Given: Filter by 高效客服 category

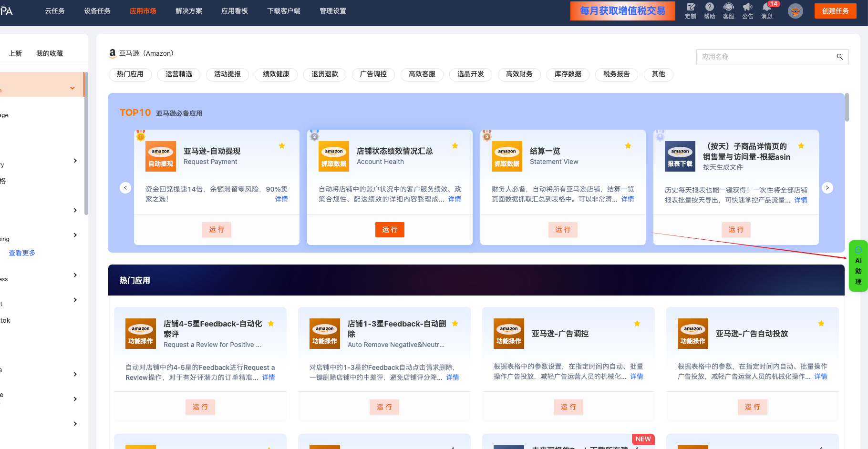Looking at the screenshot, I should click(422, 74).
